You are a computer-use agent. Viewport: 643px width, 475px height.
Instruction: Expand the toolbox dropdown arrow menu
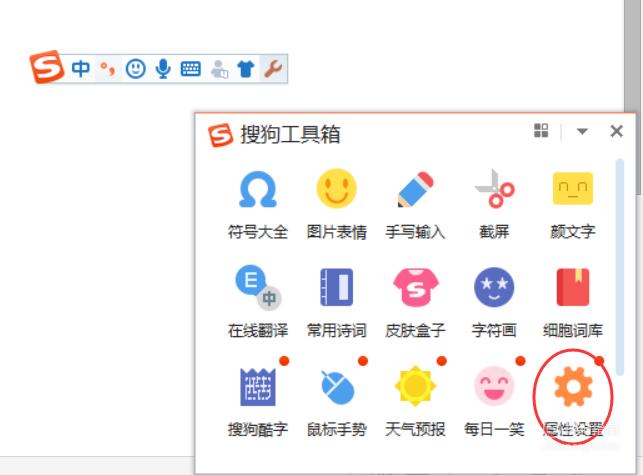(x=582, y=131)
